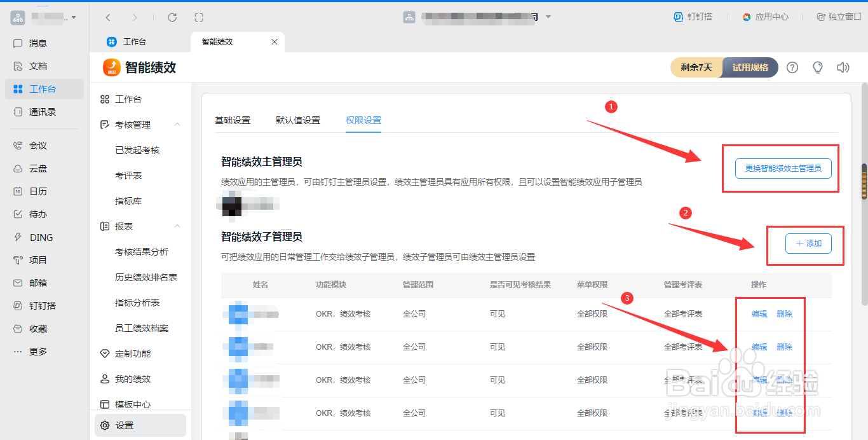Open the help question-mark icon
Viewport: 868px width, 440px height.
(x=792, y=67)
